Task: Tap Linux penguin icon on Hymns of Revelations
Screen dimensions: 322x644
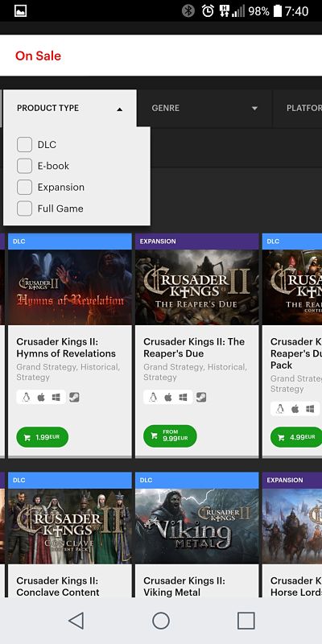Action: [x=27, y=397]
